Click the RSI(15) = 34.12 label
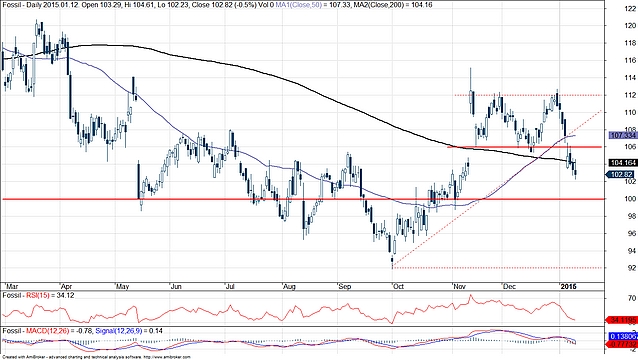This screenshot has height=360, width=638. click(x=50, y=295)
